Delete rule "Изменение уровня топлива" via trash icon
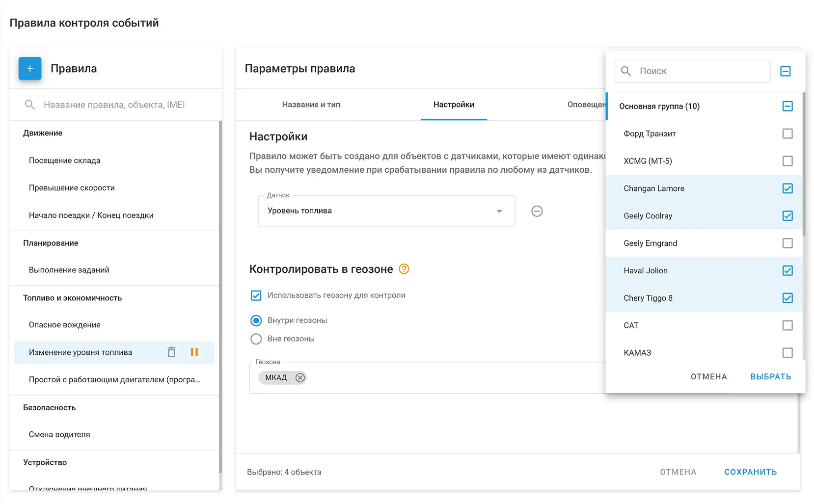The width and height of the screenshot is (814, 504). 171,352
